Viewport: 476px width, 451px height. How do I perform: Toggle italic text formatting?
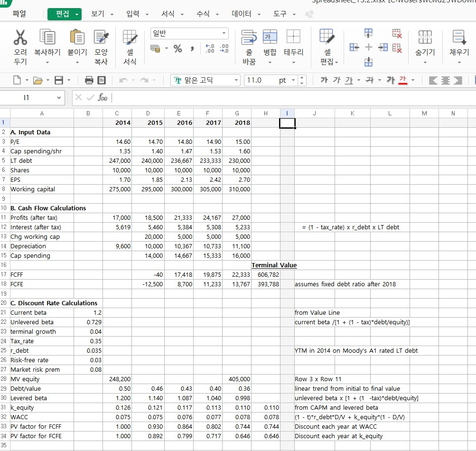click(x=336, y=80)
